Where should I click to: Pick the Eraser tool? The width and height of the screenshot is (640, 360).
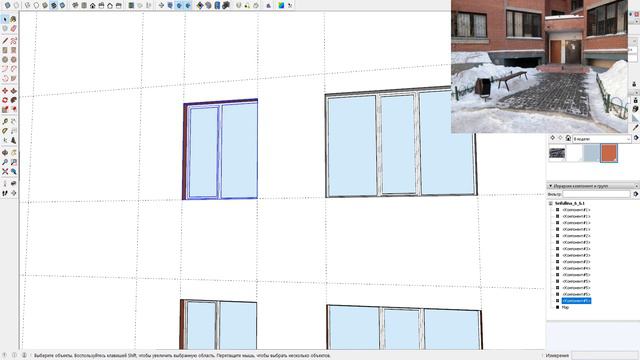(x=13, y=29)
